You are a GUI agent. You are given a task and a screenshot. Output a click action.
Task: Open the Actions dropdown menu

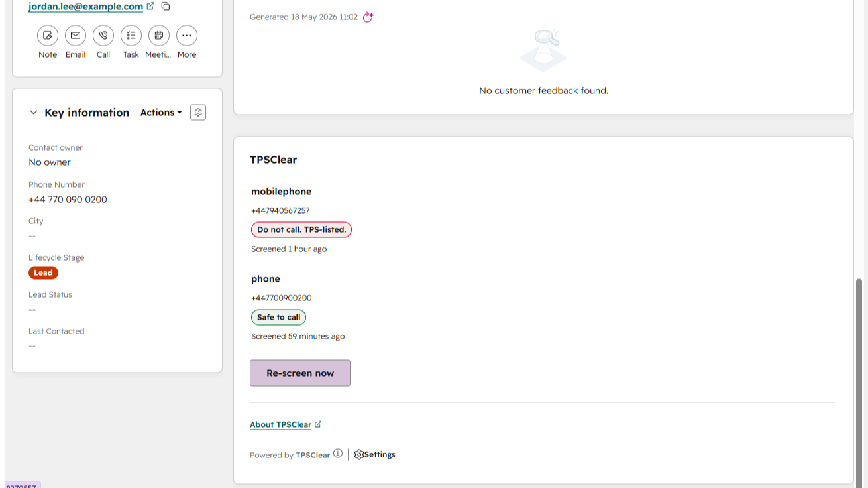pos(161,113)
